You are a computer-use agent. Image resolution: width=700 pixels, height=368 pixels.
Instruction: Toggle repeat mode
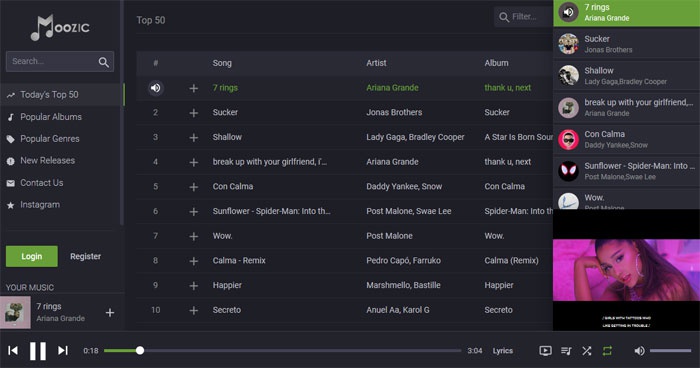[607, 351]
